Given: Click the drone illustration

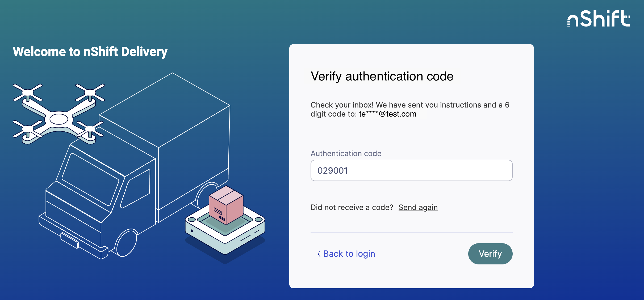Looking at the screenshot, I should click(58, 114).
